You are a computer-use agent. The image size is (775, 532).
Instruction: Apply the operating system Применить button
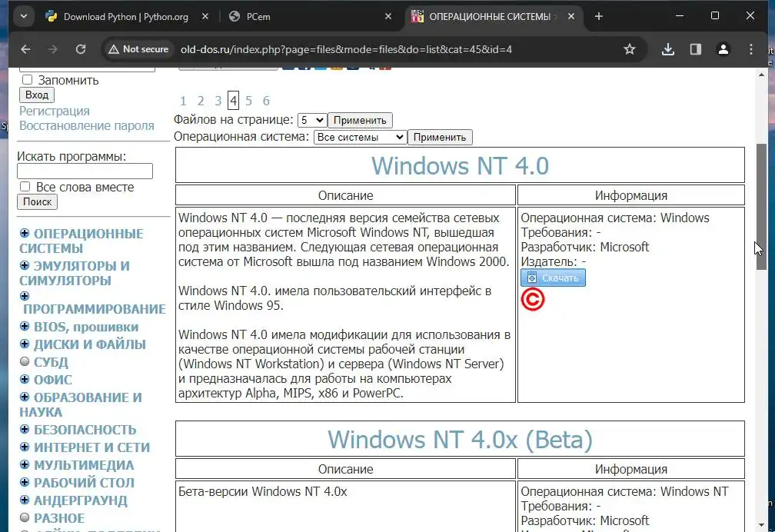pos(440,137)
